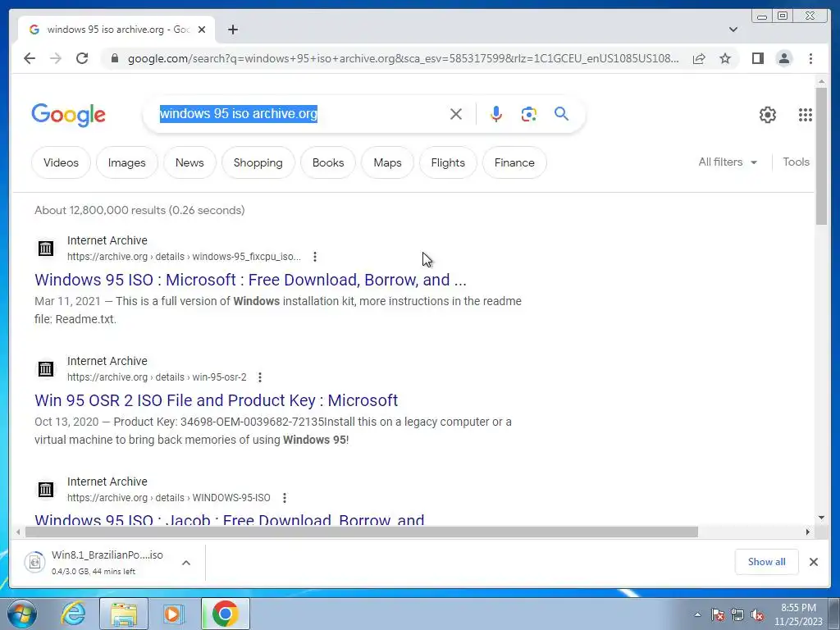This screenshot has width=840, height=630.
Task: Click inside the Google search field
Action: point(300,114)
